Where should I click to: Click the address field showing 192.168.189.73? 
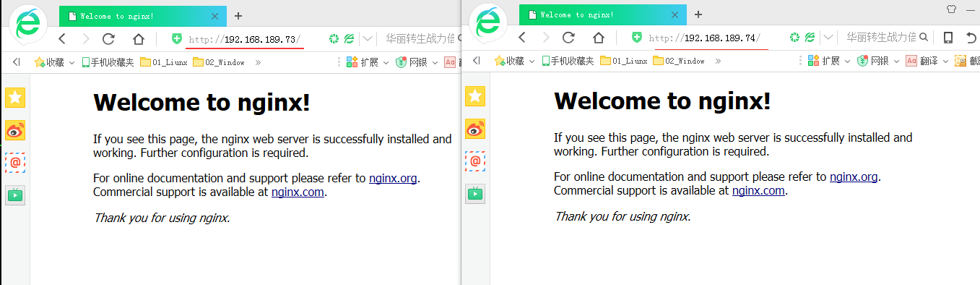point(244,39)
